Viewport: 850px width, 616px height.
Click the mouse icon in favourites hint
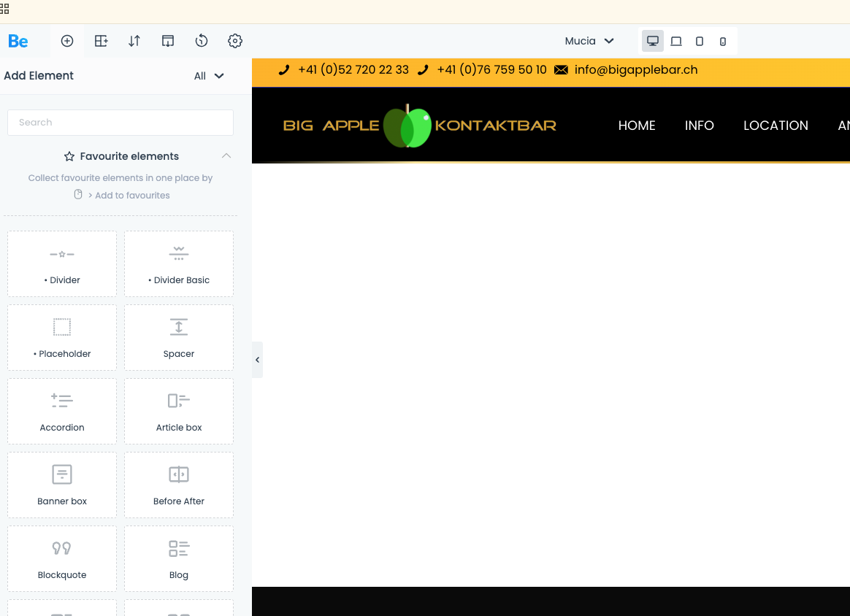(x=78, y=194)
